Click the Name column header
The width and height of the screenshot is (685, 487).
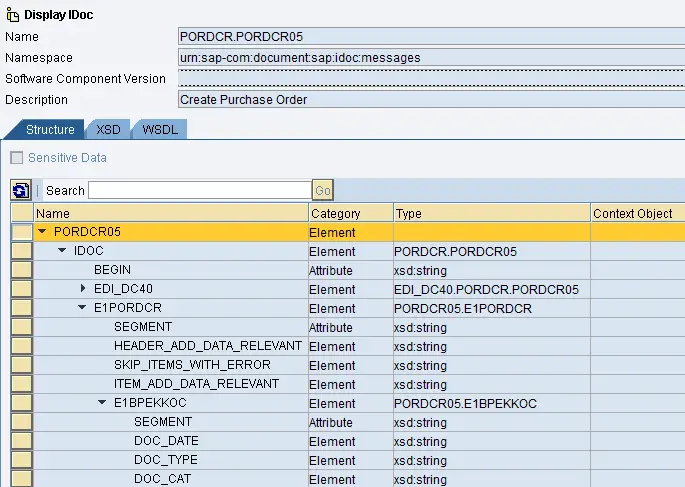[171, 213]
